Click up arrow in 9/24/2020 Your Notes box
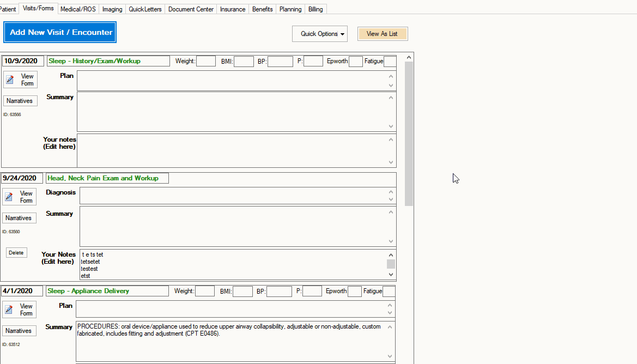 (x=391, y=255)
